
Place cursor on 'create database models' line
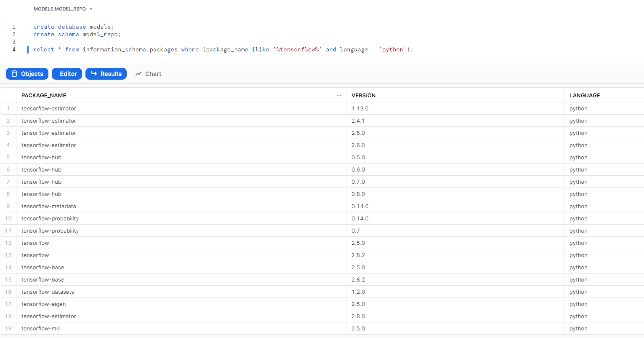[74, 27]
